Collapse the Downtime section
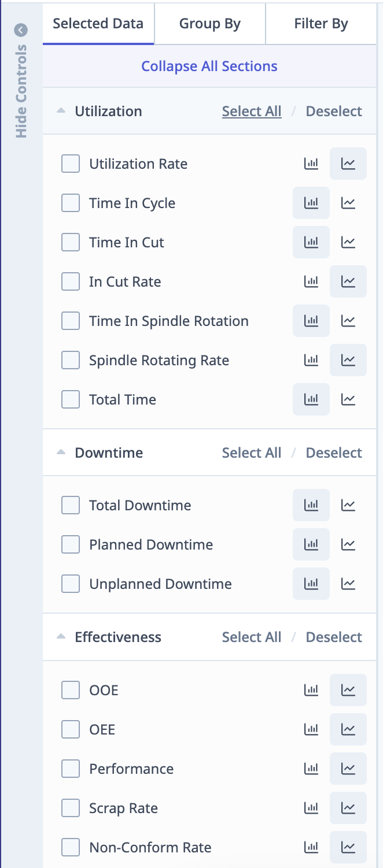This screenshot has height=868, width=383. tap(61, 452)
